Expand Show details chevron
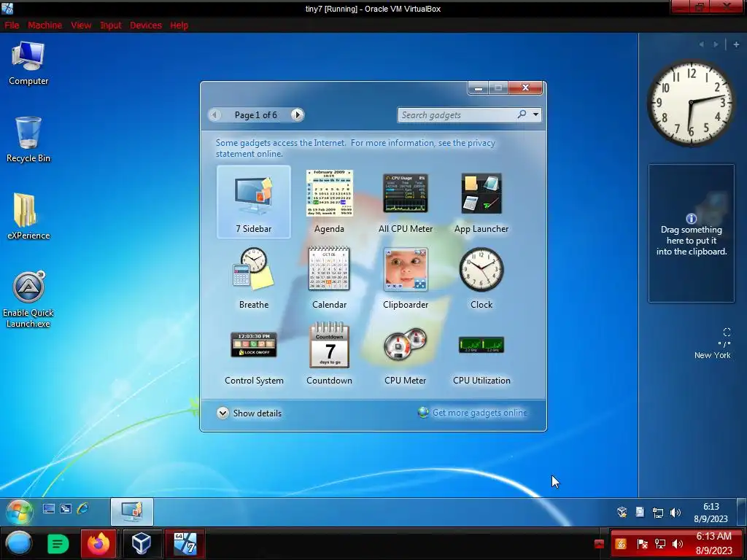This screenshot has height=560, width=747. [x=222, y=413]
